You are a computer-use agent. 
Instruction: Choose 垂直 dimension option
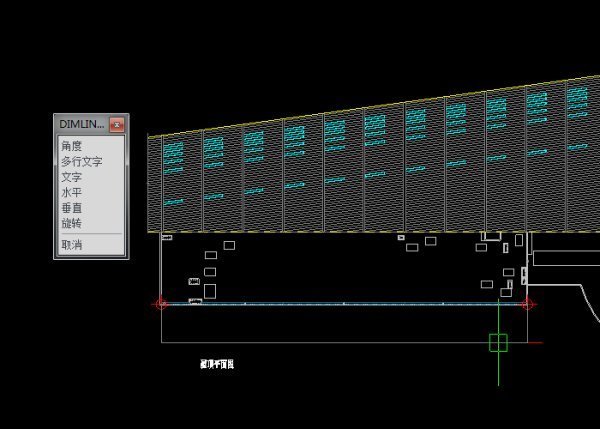[71, 207]
